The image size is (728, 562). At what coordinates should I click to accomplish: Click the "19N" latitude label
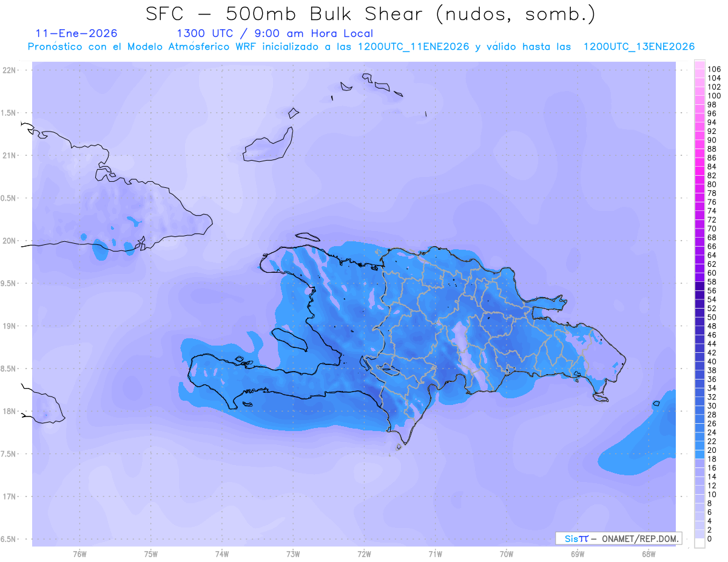coord(9,326)
